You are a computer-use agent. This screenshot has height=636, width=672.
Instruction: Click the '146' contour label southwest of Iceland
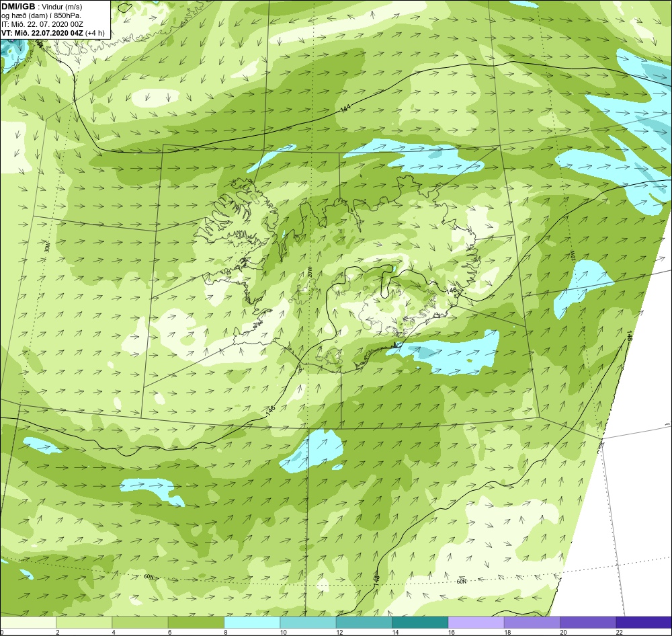coord(270,411)
